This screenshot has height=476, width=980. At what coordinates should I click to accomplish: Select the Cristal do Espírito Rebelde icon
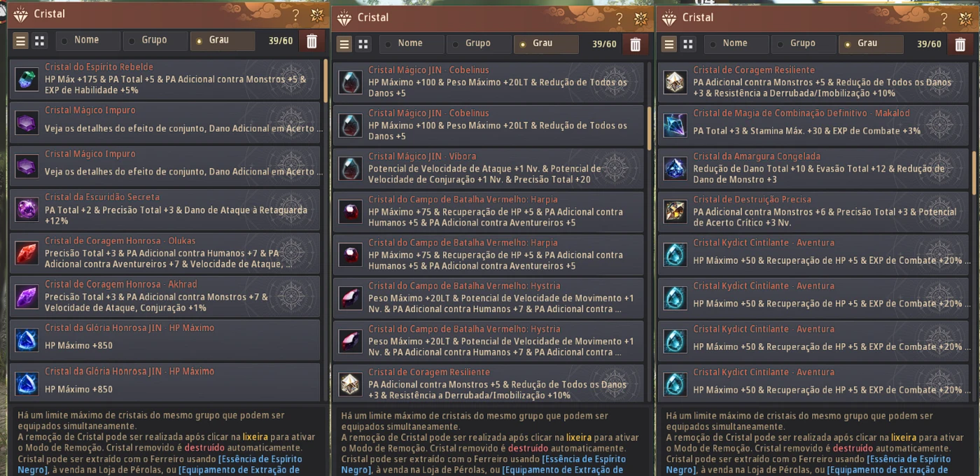point(27,79)
